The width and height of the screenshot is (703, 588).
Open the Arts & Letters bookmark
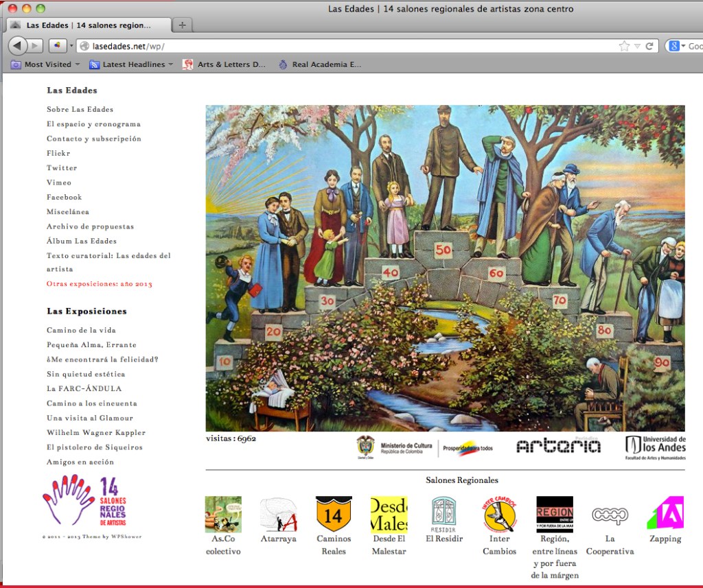tap(224, 64)
